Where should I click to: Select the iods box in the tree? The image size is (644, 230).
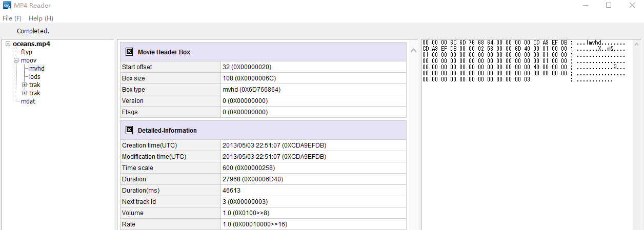(34, 77)
